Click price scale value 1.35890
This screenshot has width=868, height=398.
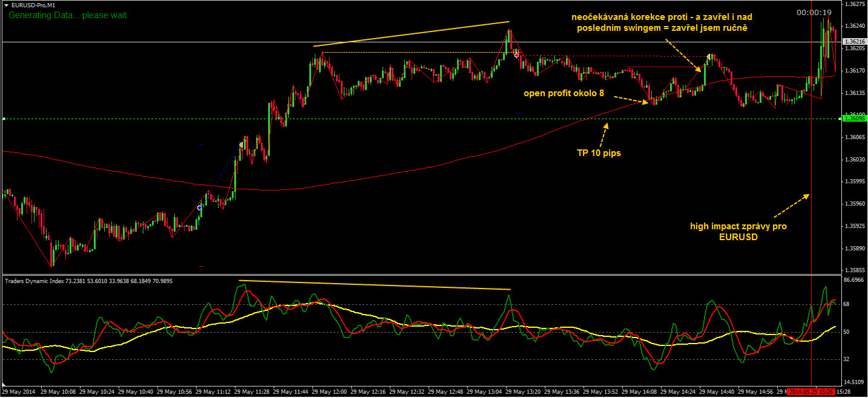pyautogui.click(x=856, y=248)
